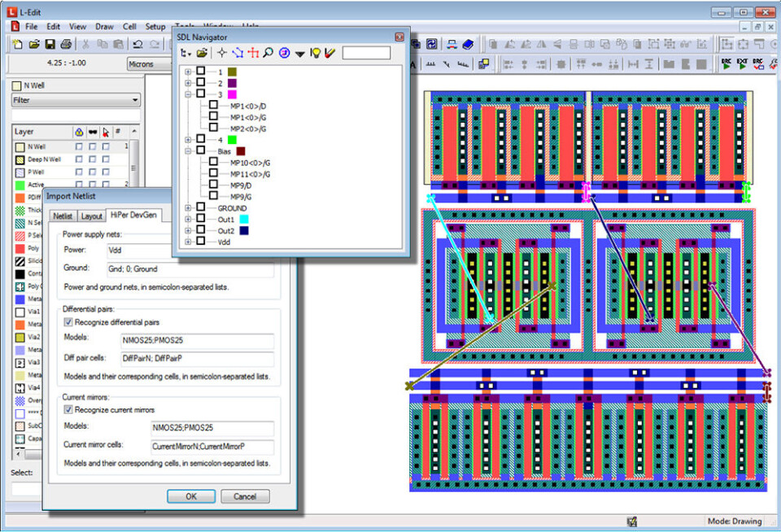Click the round blue-purple icon in SDL Navigator
The width and height of the screenshot is (781, 532).
pyautogui.click(x=284, y=53)
